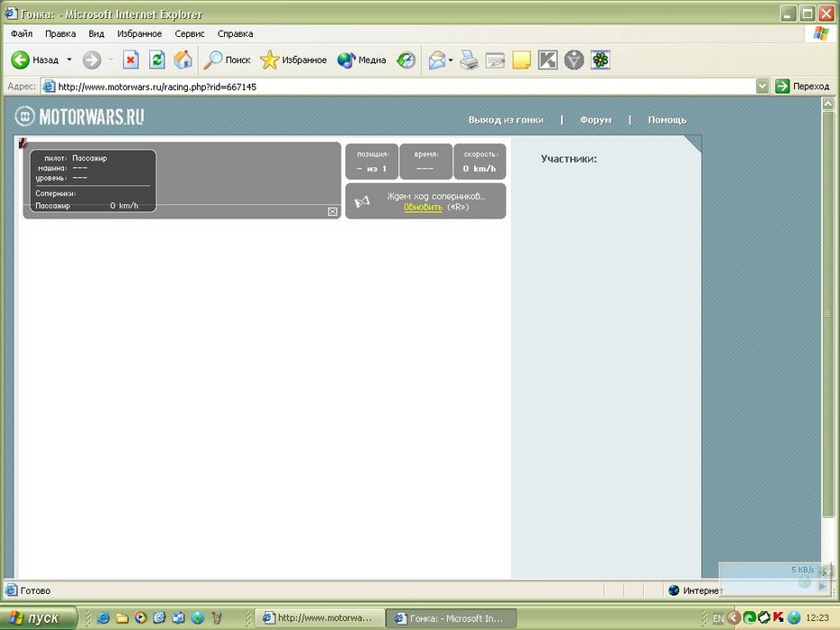
Task: Click the Print toolbar icon
Action: coord(469,60)
